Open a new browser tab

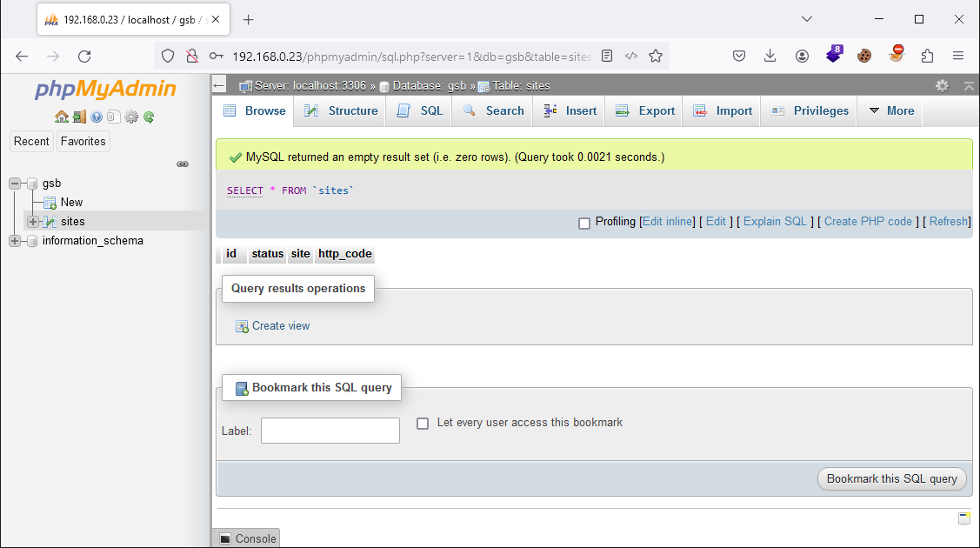[248, 19]
